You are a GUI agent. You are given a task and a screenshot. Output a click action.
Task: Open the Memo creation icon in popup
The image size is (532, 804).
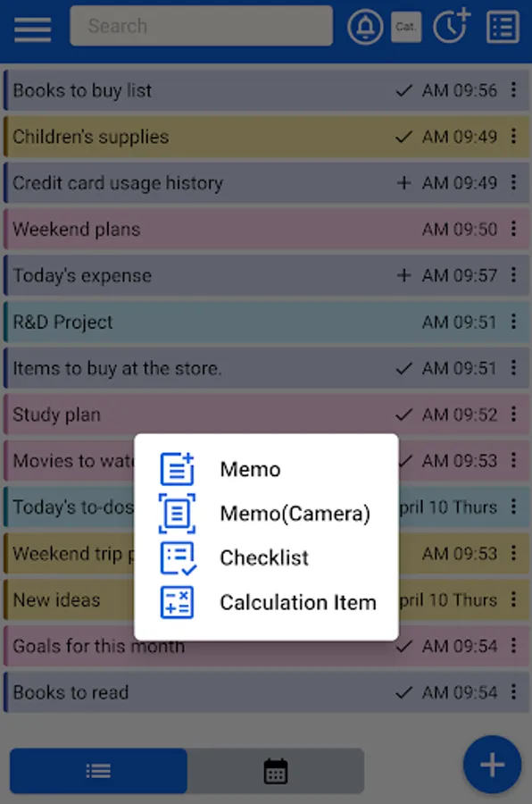tap(176, 468)
